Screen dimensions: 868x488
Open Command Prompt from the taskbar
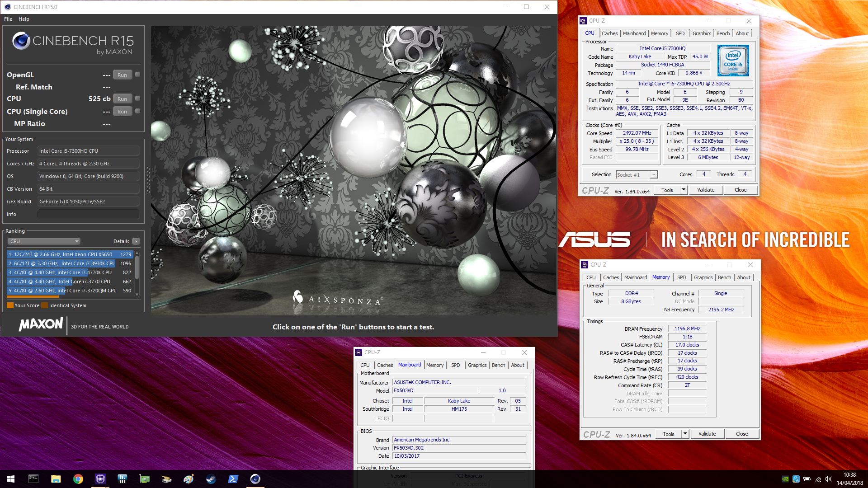coord(33,479)
